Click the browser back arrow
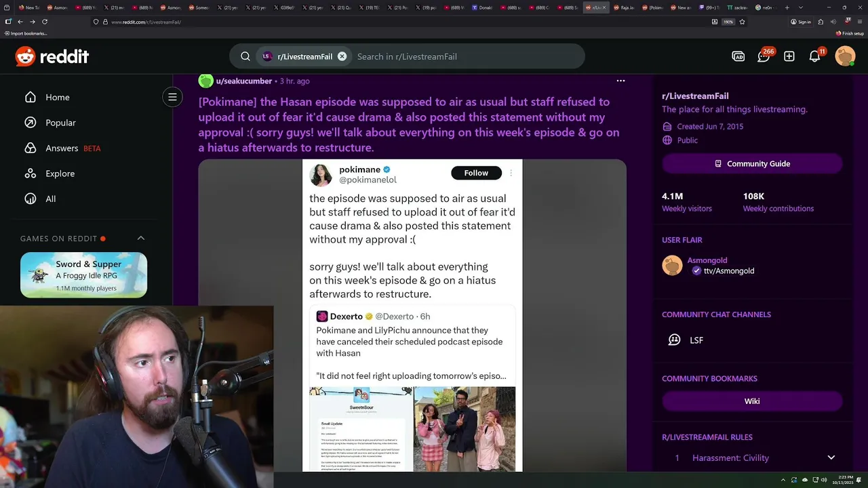 [x=20, y=22]
